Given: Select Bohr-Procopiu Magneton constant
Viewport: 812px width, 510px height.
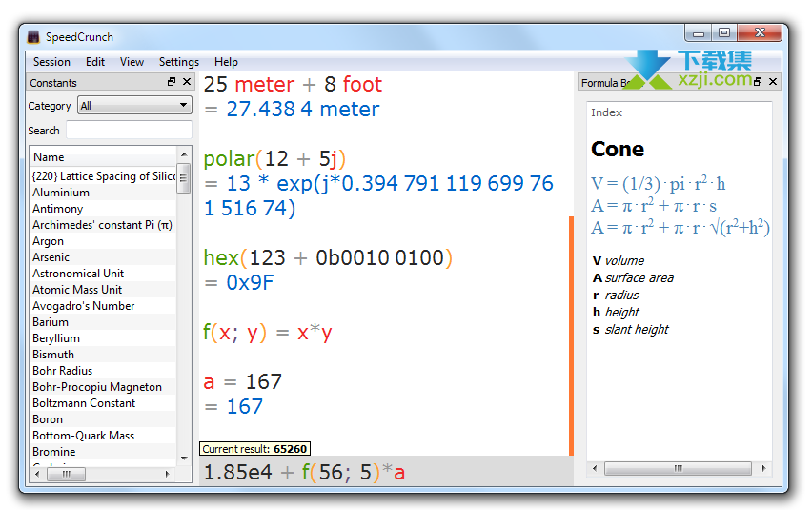Looking at the screenshot, I should click(103, 387).
